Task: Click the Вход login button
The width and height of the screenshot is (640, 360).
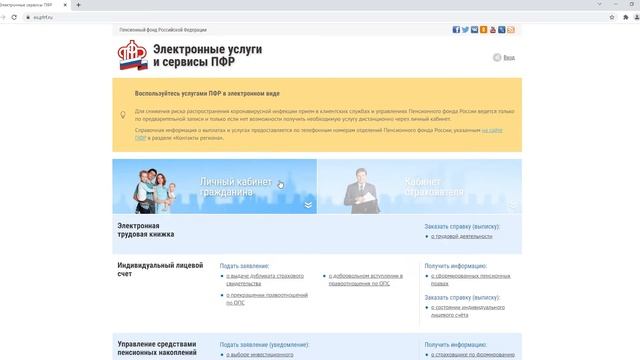Action: pos(504,58)
